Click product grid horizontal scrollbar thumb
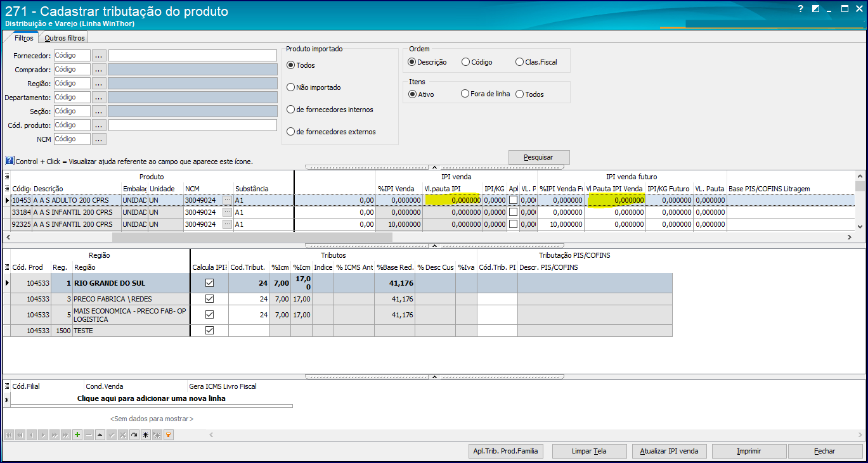Viewport: 868px width, 463px height. [x=252, y=237]
